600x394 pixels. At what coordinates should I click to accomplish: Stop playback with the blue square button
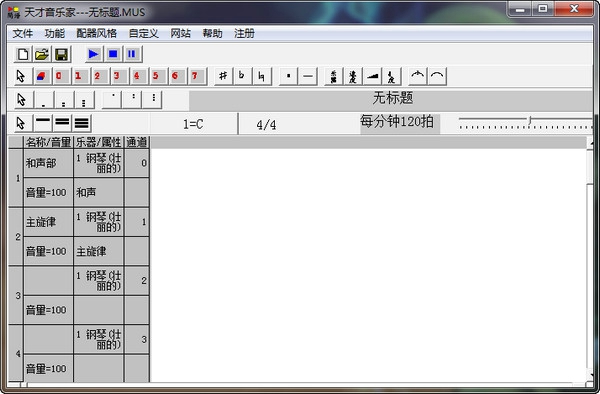pos(113,54)
